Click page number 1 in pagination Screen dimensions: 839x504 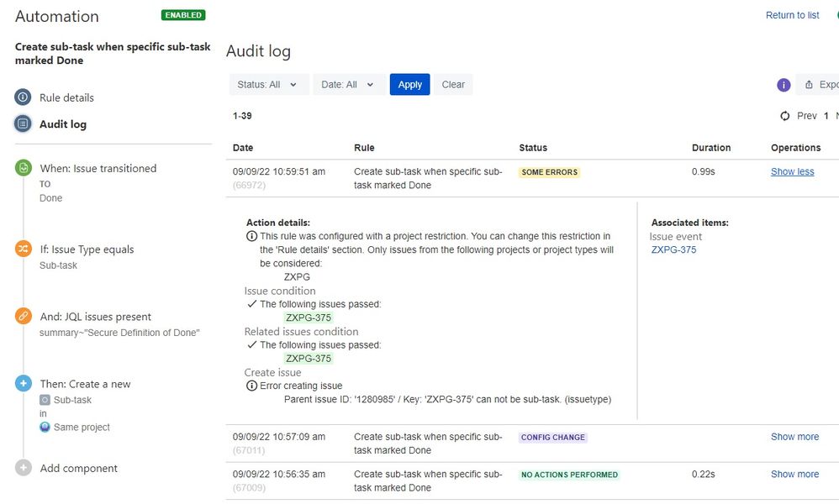(x=826, y=116)
